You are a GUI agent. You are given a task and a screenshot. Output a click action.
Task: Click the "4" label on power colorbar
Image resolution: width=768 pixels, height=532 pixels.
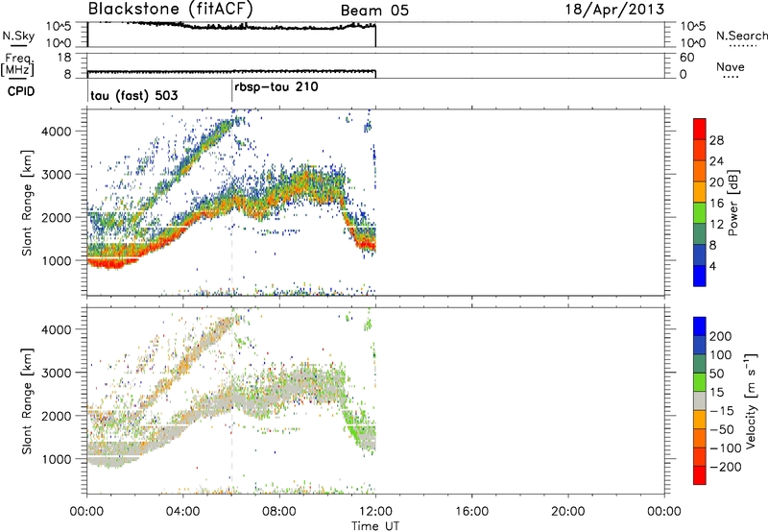click(713, 266)
